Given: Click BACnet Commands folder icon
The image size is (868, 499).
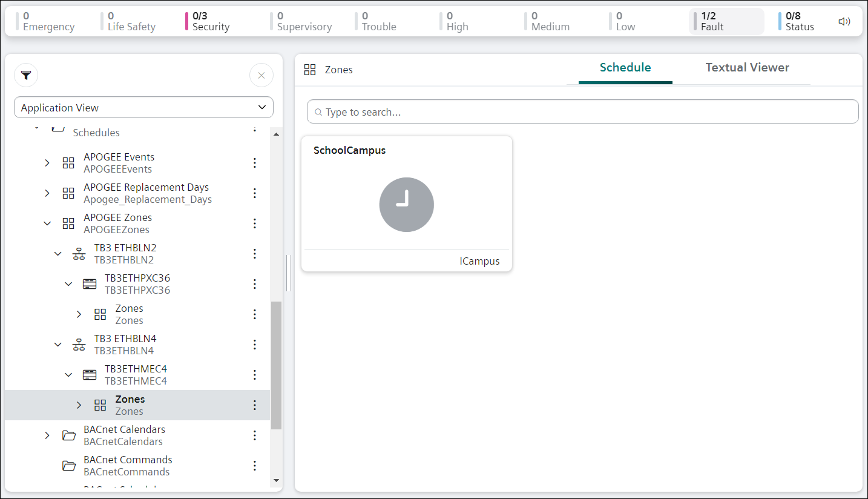Looking at the screenshot, I should pos(69,466).
